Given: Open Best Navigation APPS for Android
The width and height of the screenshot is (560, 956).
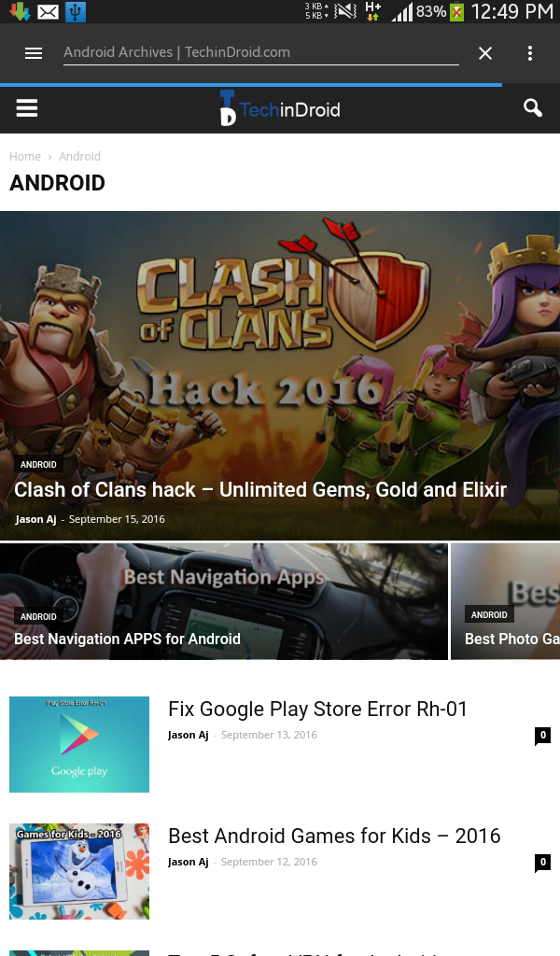Looking at the screenshot, I should click(127, 639).
